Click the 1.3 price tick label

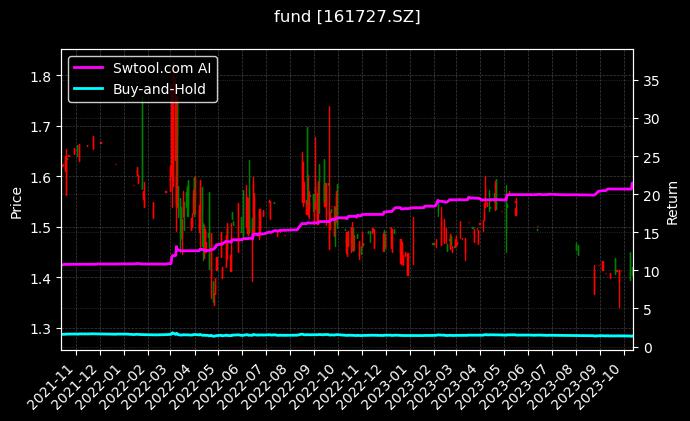[x=41, y=329]
